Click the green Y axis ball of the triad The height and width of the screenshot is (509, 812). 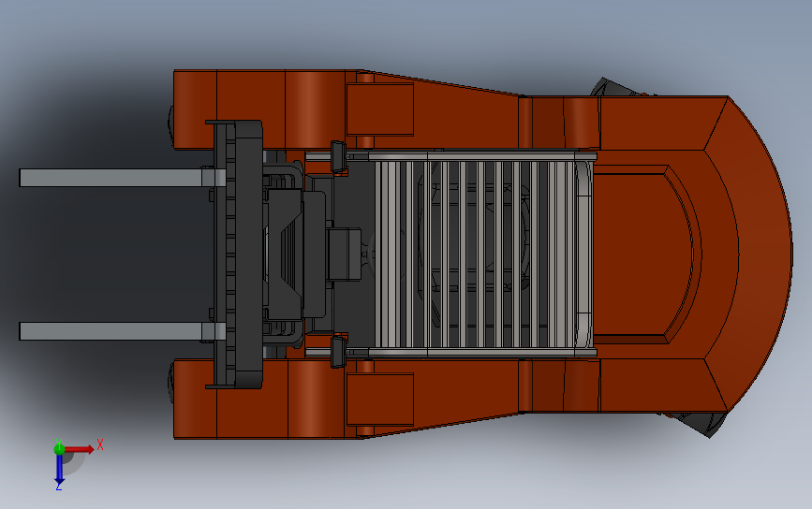[59, 449]
